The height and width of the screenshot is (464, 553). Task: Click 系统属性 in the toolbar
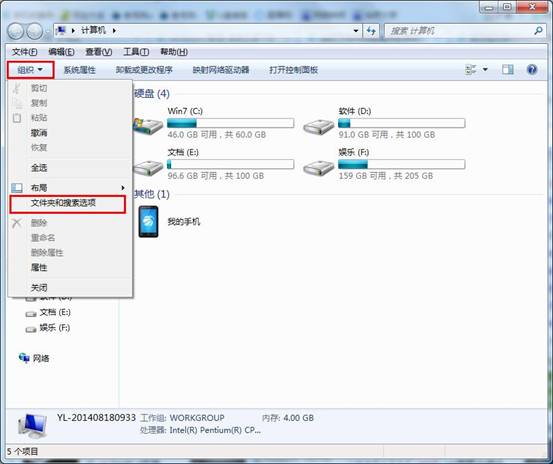(x=79, y=70)
